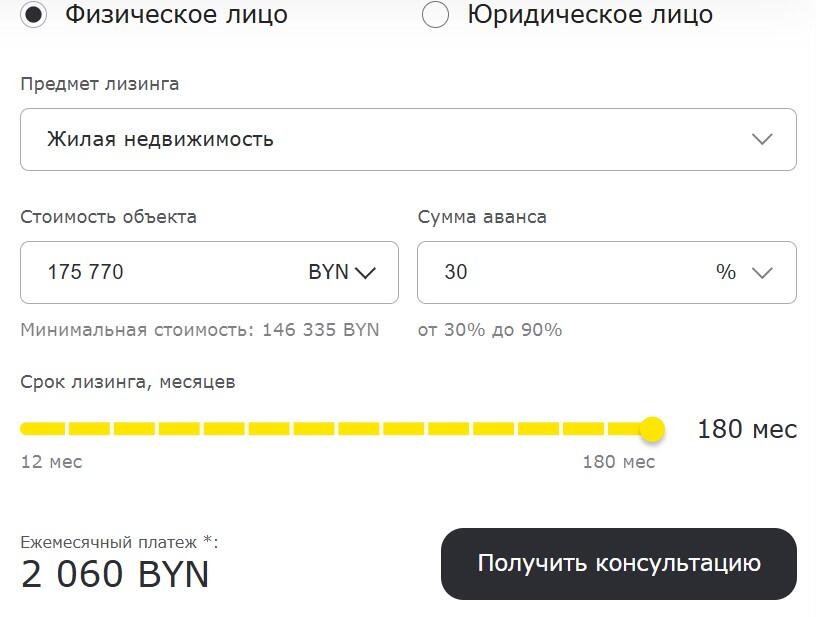Open the Жилая недвижимость dropdown
The height and width of the screenshot is (617, 816).
408,139
